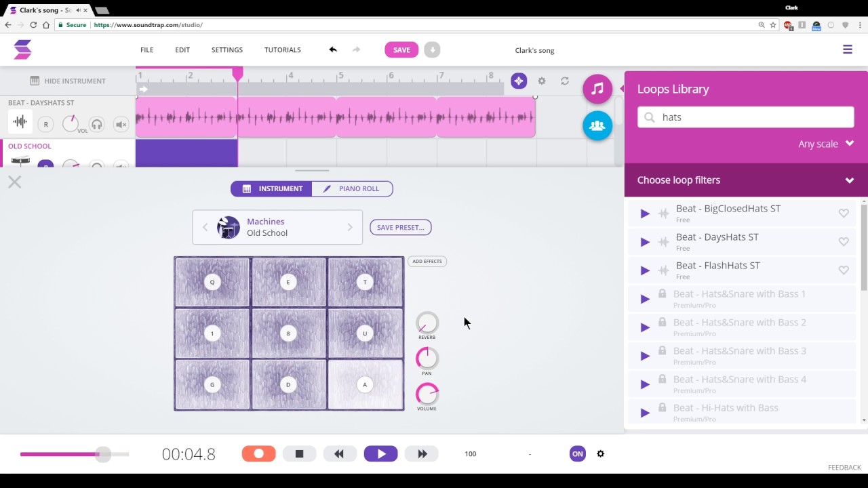Arm the DaysHats track R record button
The width and height of the screenshot is (868, 488).
point(45,124)
